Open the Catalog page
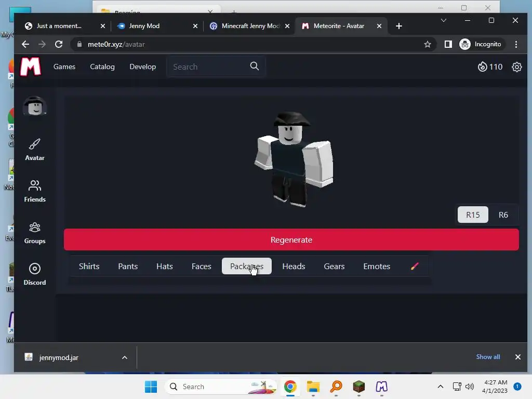This screenshot has height=399, width=532. pos(102,66)
